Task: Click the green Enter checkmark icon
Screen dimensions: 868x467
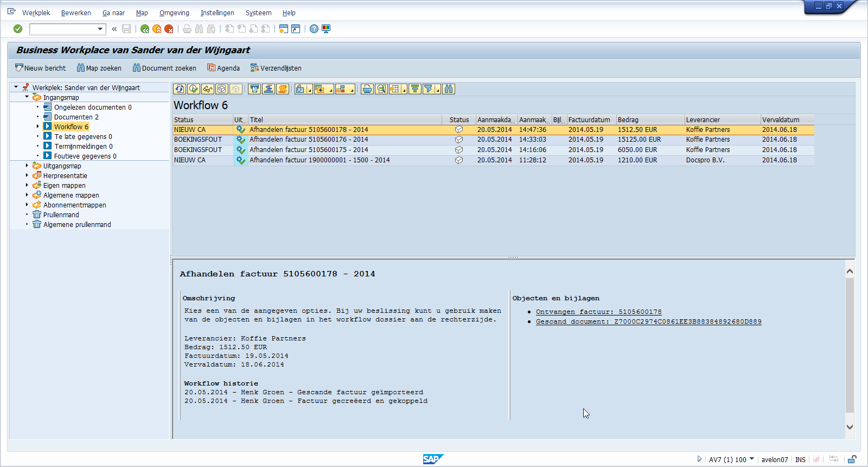Action: pos(18,29)
